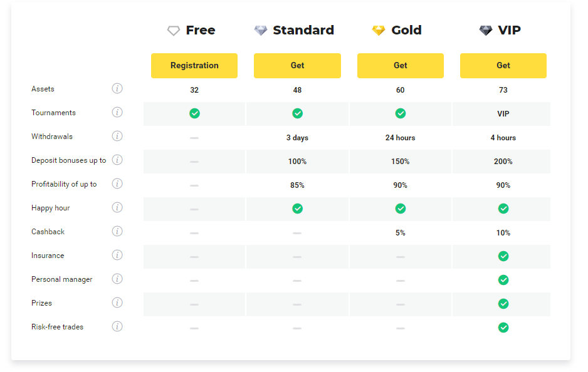This screenshot has height=372, width=588.
Task: Click Get under the Standard plan
Action: 297,65
